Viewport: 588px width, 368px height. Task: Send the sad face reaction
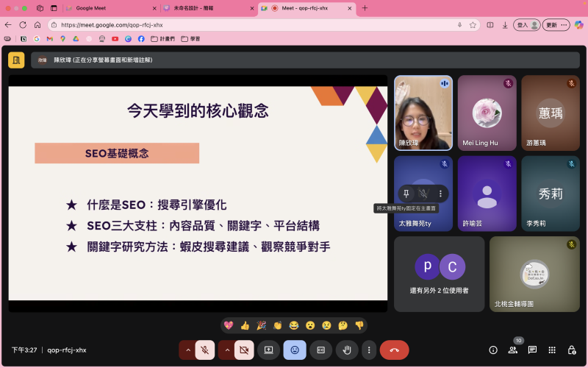tap(326, 325)
